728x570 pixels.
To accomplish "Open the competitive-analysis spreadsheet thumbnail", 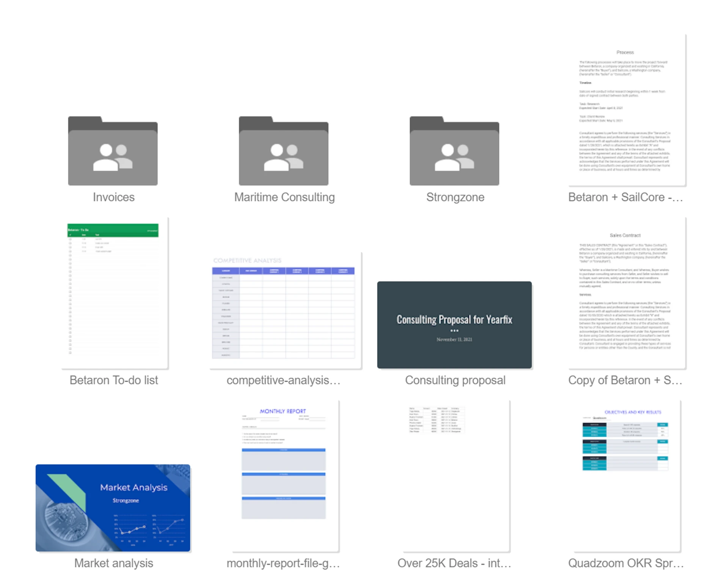I will (x=285, y=310).
